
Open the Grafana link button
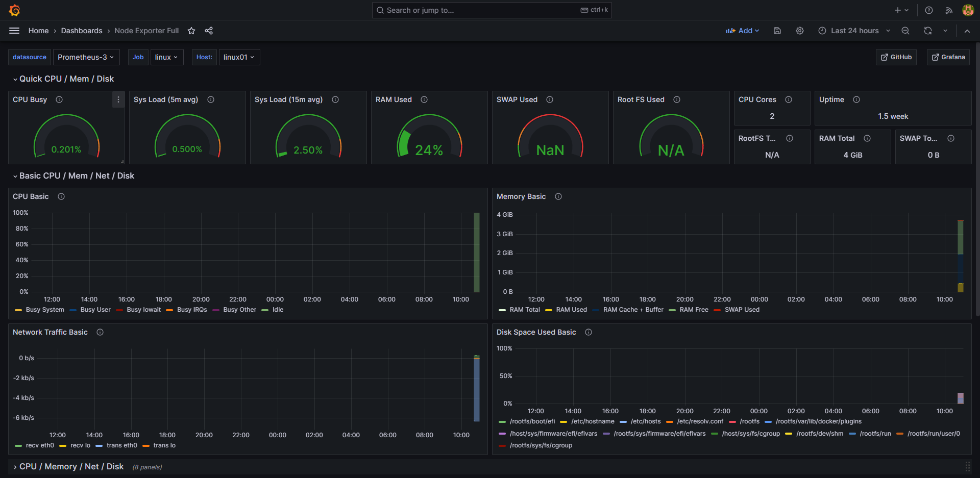[x=948, y=57]
